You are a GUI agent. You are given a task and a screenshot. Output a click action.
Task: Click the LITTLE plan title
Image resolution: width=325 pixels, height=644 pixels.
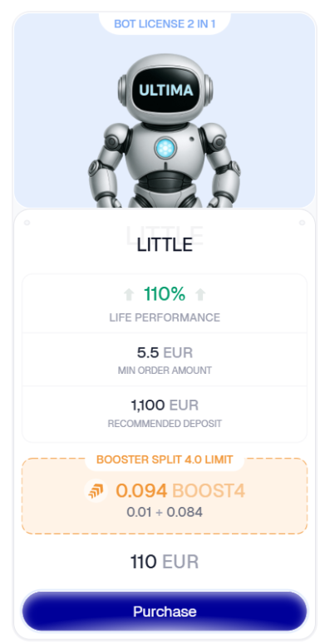click(x=165, y=245)
